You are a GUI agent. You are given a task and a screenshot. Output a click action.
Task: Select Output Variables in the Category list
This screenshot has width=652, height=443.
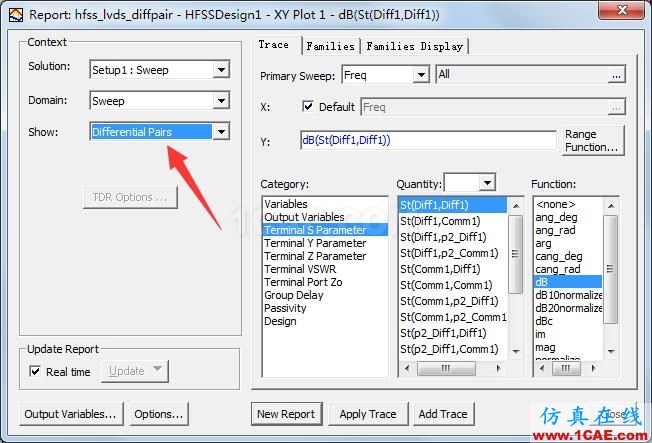point(304,217)
